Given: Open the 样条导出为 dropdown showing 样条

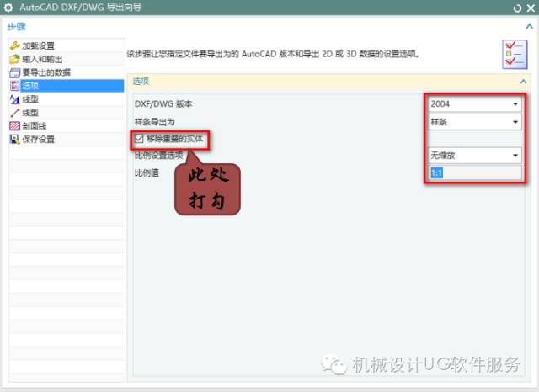Looking at the screenshot, I should tap(474, 122).
